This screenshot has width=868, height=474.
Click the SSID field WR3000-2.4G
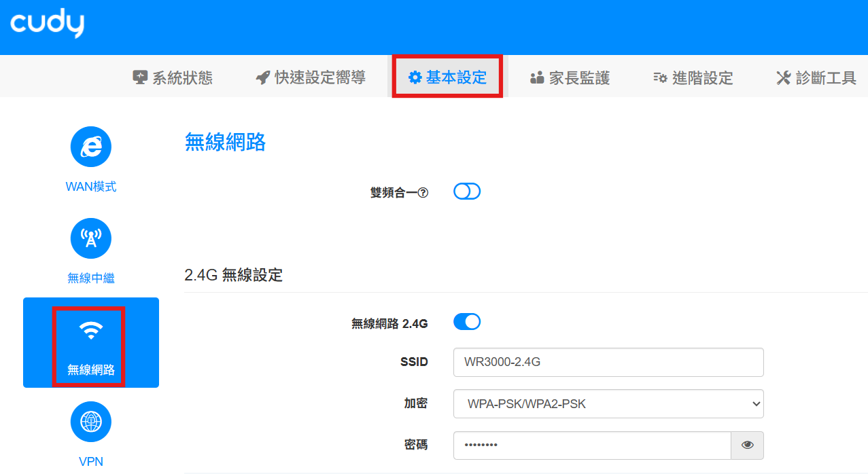[x=608, y=362]
